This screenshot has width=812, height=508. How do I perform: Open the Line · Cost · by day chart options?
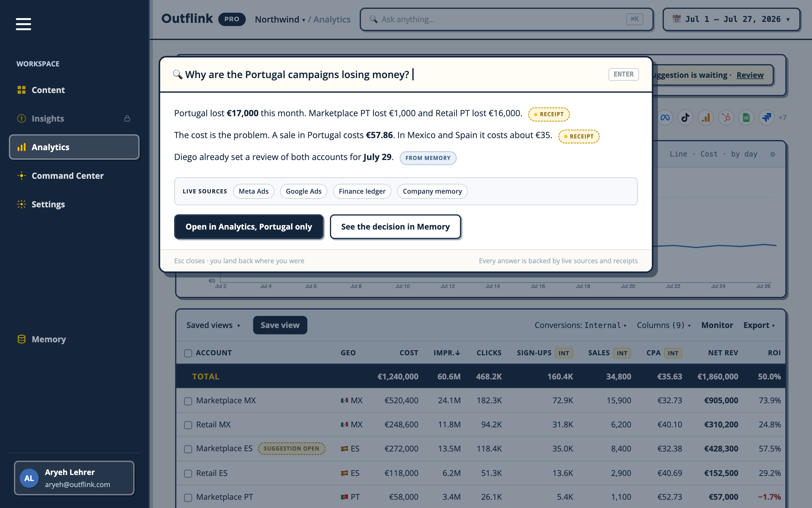[x=713, y=154]
